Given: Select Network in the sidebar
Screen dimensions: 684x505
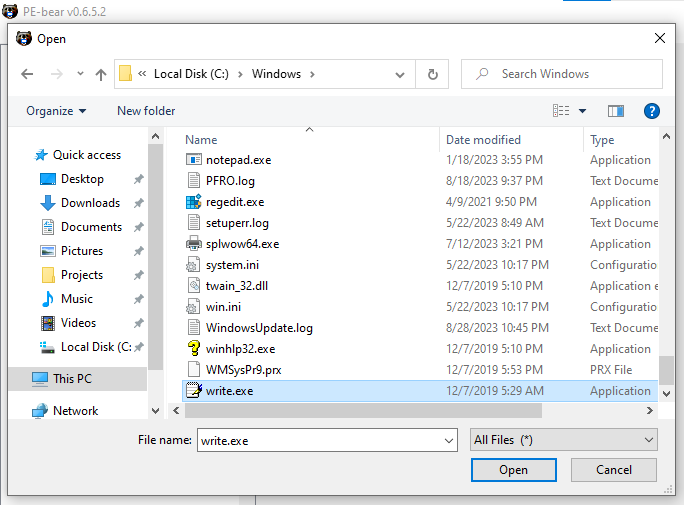Looking at the screenshot, I should point(75,411).
